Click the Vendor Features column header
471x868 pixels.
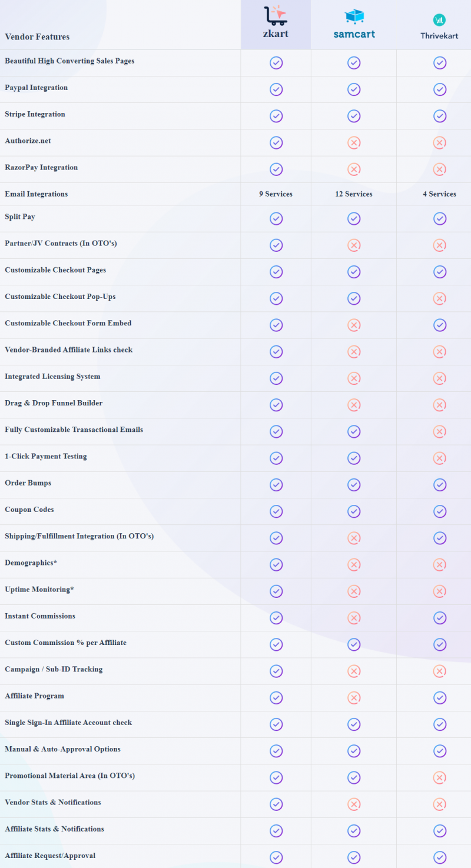(x=37, y=37)
